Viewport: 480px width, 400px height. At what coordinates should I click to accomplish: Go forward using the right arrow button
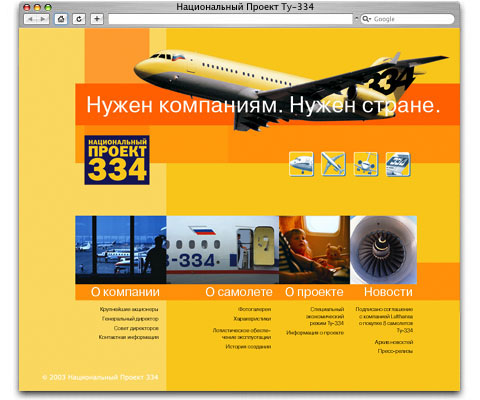point(43,19)
